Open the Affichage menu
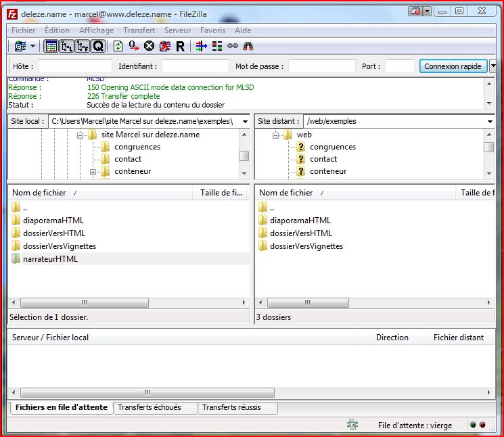This screenshot has height=437, width=504. (97, 30)
